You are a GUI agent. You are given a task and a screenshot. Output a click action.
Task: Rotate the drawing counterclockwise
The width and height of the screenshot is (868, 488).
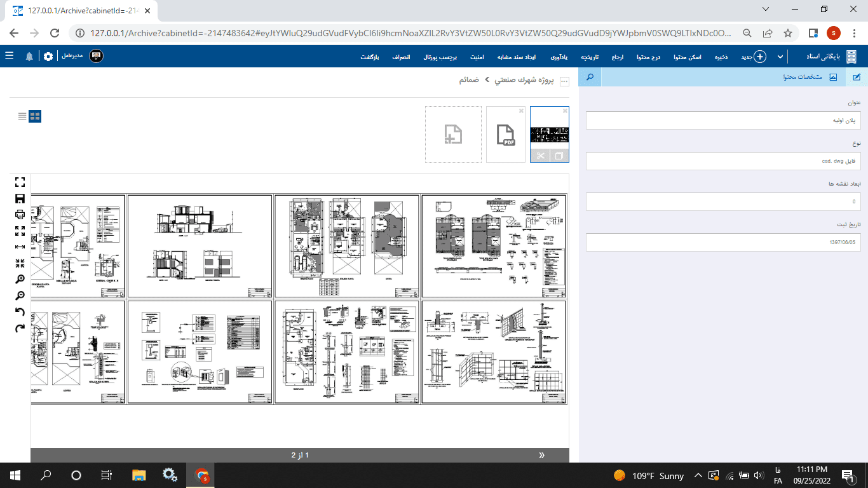click(20, 312)
